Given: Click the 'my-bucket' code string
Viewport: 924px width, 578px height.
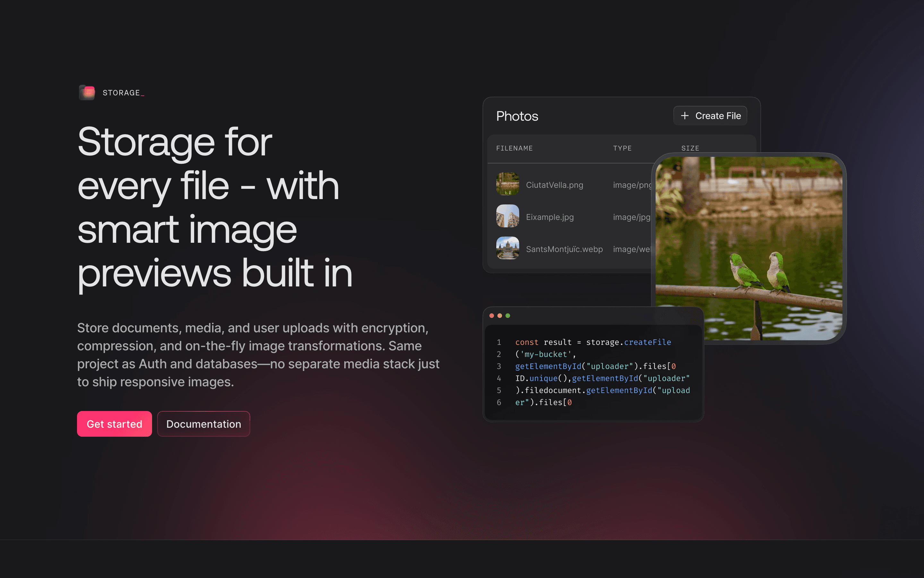Looking at the screenshot, I should (546, 355).
